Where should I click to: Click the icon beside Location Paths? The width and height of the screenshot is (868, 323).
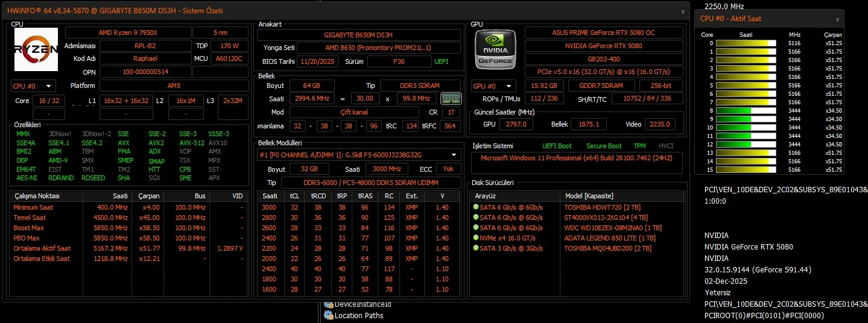(x=329, y=315)
